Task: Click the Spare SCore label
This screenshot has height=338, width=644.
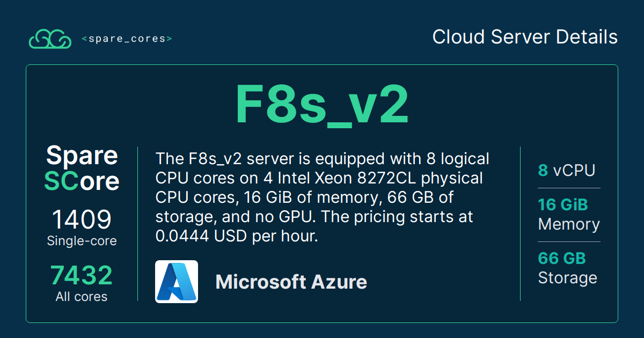Action: [82, 168]
